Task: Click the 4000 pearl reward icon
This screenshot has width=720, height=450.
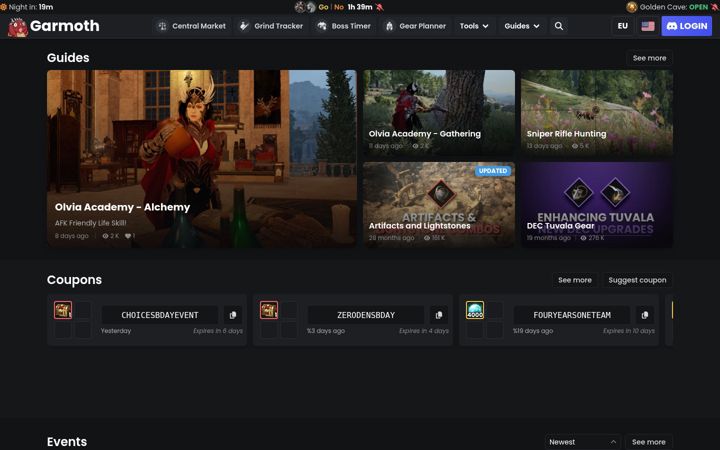Action: click(x=475, y=310)
